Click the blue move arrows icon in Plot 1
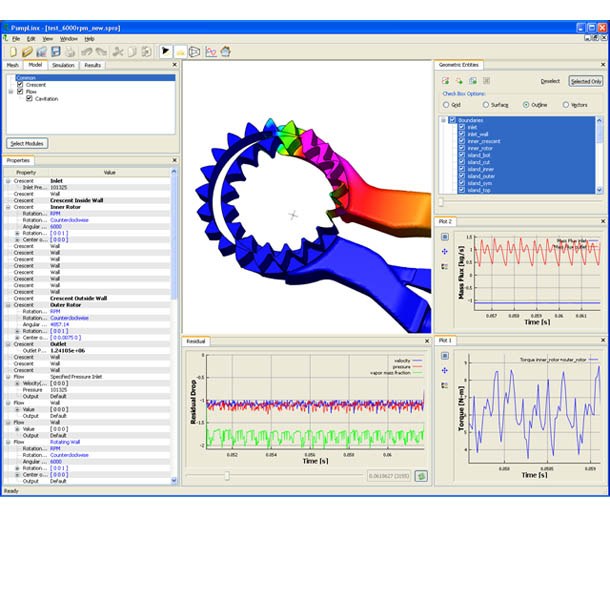 tap(445, 370)
